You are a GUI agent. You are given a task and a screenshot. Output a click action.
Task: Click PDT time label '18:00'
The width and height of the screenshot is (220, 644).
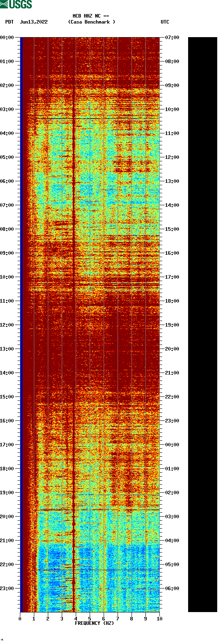point(7,469)
